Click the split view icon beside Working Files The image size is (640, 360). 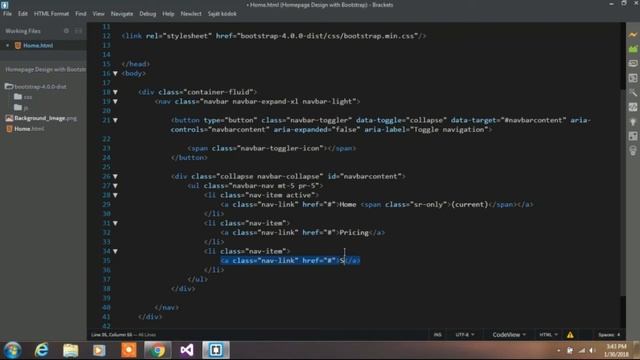point(78,31)
